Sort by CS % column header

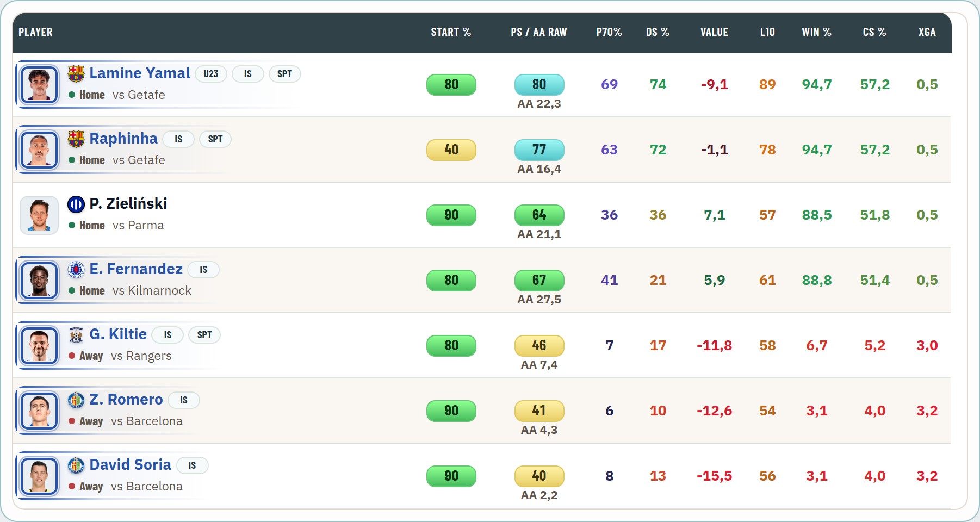pos(874,32)
